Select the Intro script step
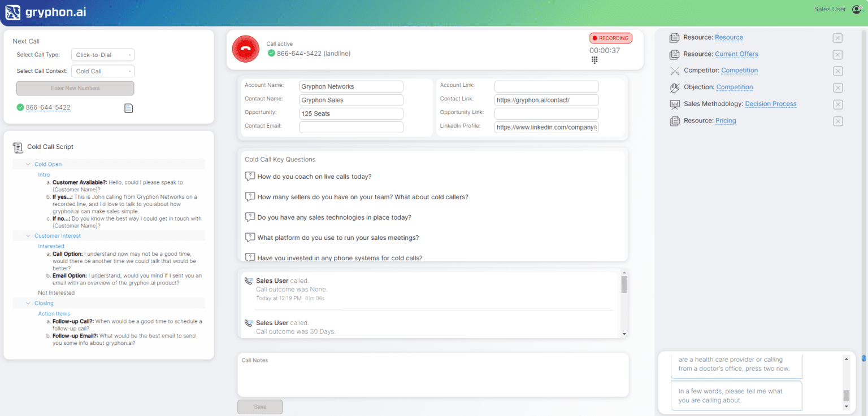Screen dimensions: 868x416 coord(44,175)
